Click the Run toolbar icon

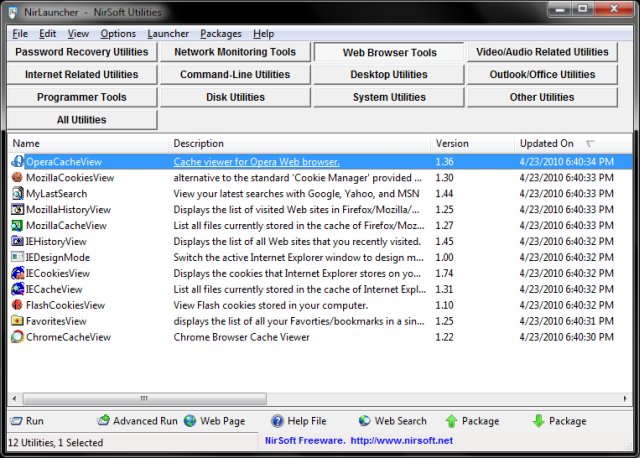(17, 421)
